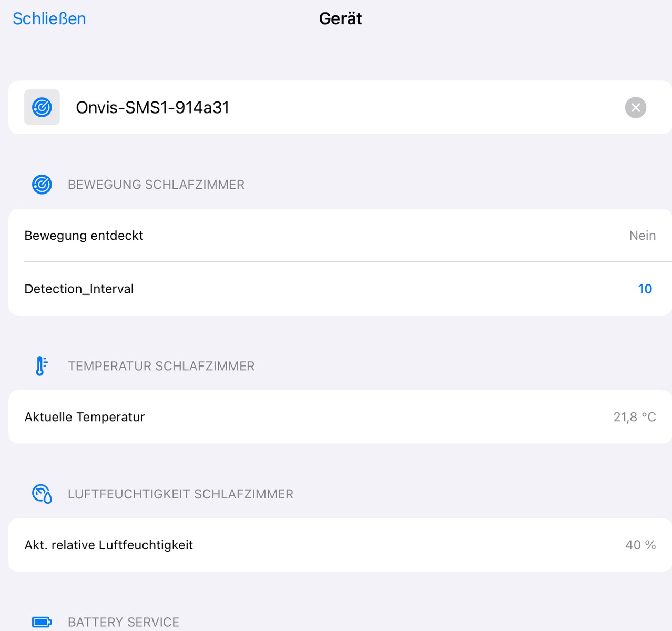Select the Detection_Interval row label

[x=79, y=289]
